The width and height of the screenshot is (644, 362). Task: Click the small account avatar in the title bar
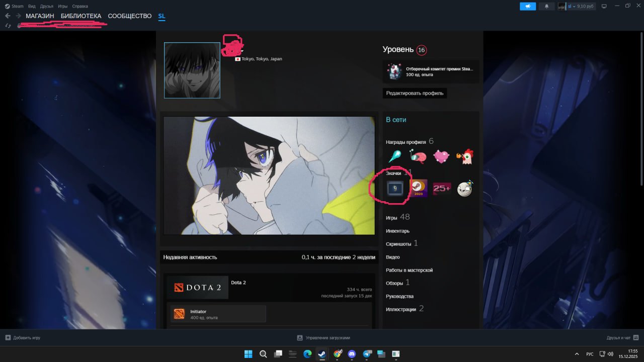pyautogui.click(x=562, y=6)
